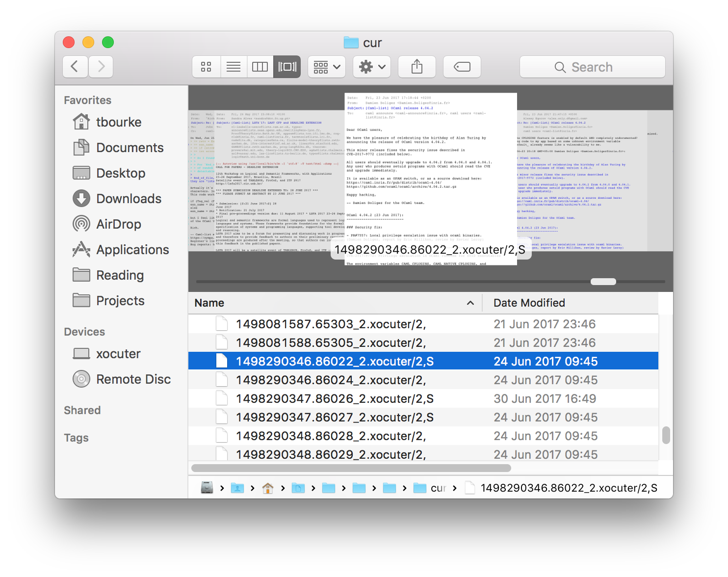Viewport: 728px width, 577px height.
Task: Select file 1498290348.86029_2.xocuter/2,
Action: (x=423, y=453)
